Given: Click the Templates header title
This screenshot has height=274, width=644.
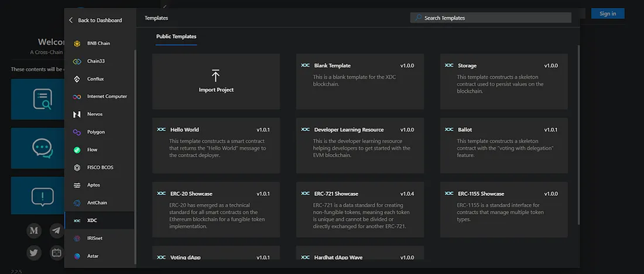Looking at the screenshot, I should [156, 18].
